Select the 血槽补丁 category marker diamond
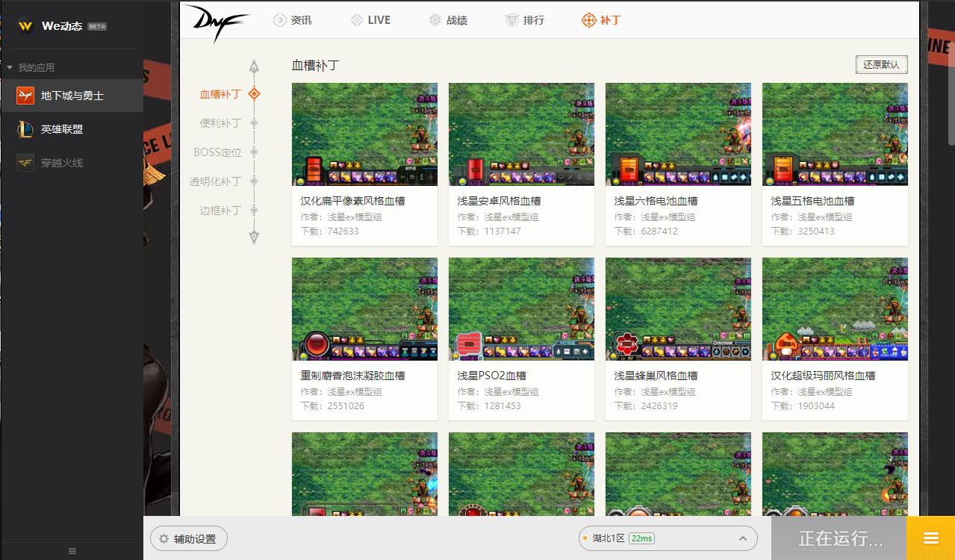The width and height of the screenshot is (955, 560). tap(254, 95)
